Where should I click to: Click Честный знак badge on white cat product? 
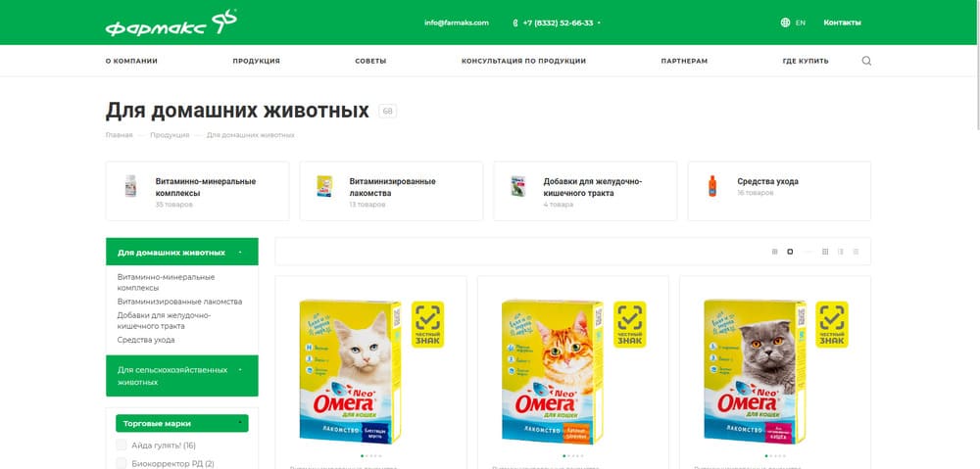[427, 324]
